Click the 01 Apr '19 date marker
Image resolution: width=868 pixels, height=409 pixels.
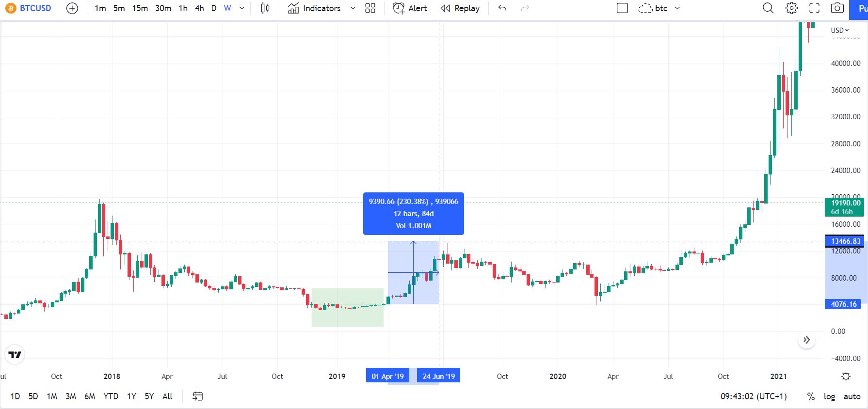click(387, 376)
